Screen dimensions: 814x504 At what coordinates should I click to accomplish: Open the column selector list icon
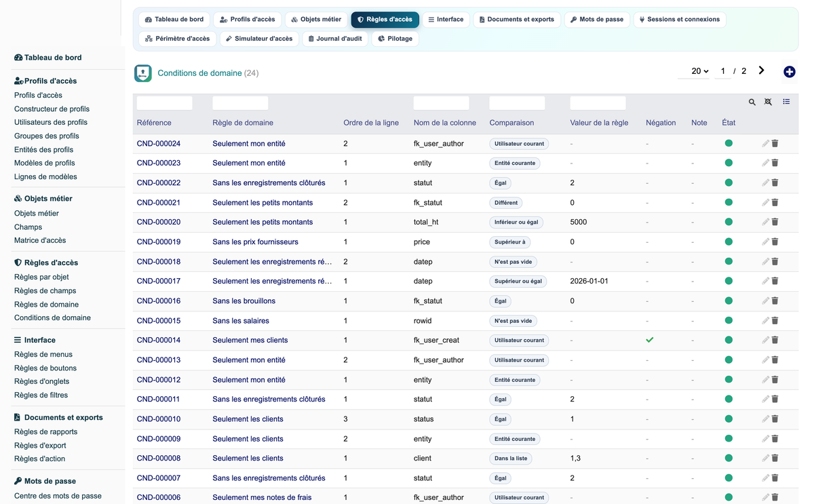(x=786, y=102)
